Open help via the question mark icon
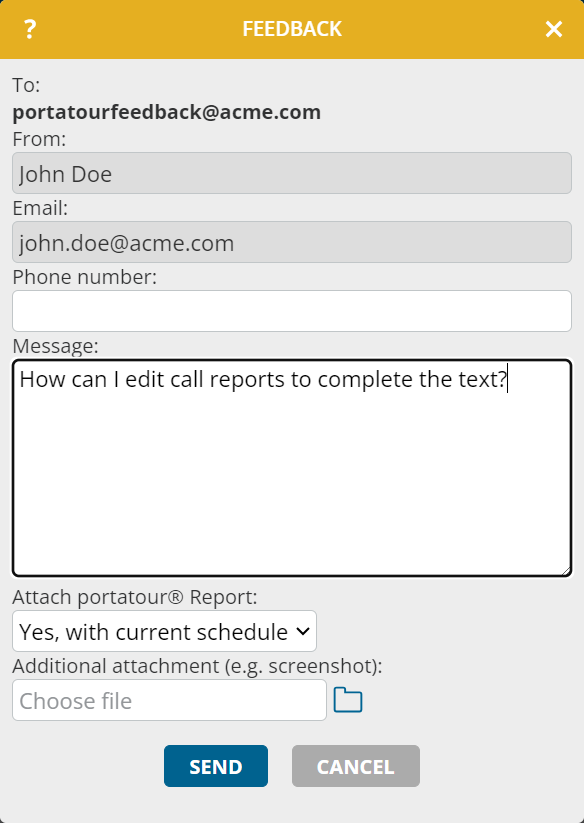584x823 pixels. pos(30,29)
